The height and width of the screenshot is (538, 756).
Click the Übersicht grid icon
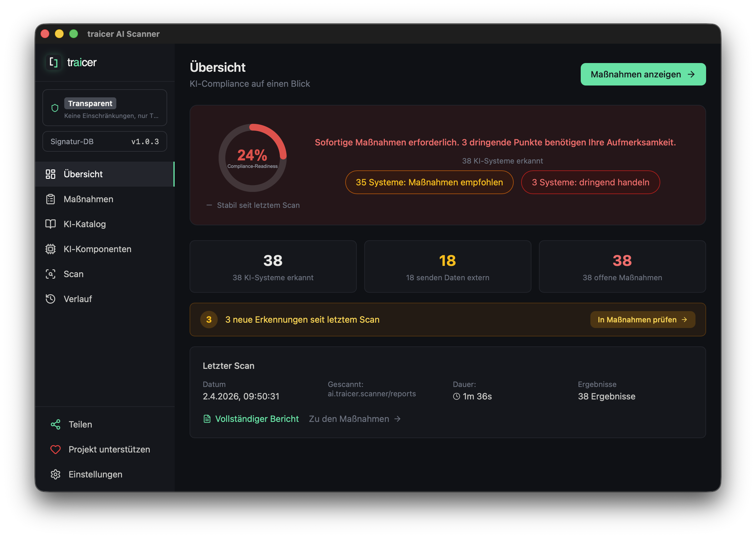coord(50,174)
